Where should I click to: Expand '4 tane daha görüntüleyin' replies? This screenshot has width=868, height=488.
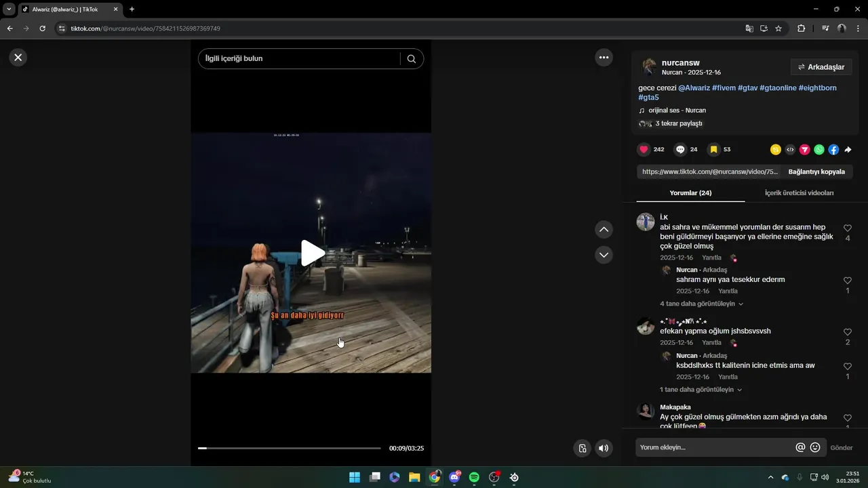tap(702, 304)
